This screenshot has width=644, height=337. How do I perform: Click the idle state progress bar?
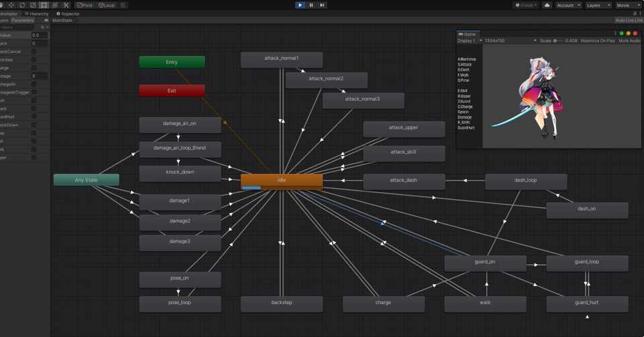(252, 188)
